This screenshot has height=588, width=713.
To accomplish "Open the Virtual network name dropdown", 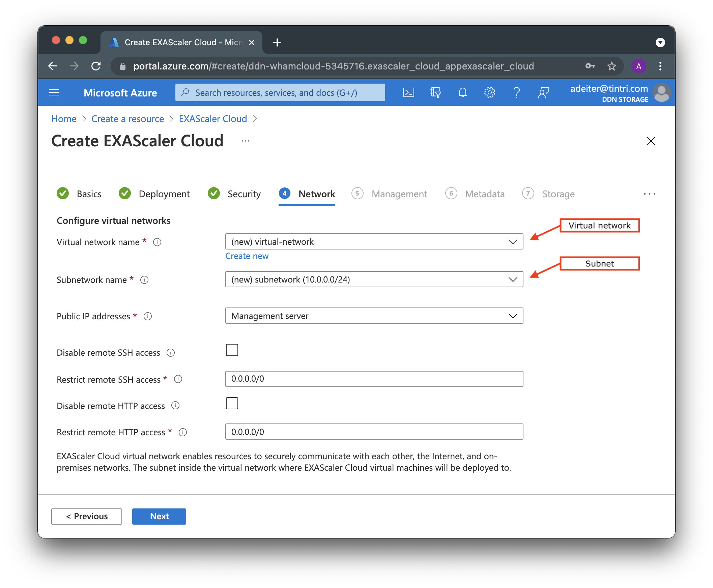I will coord(512,241).
